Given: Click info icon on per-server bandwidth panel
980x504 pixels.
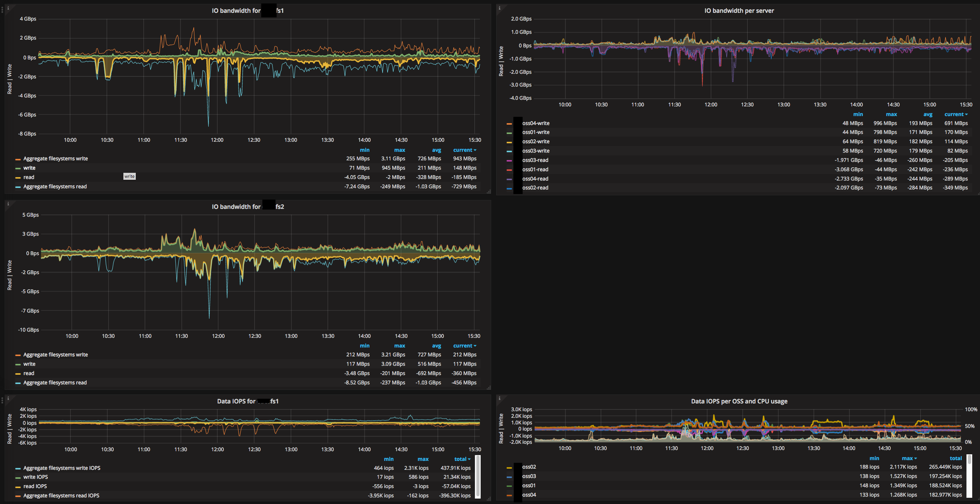Looking at the screenshot, I should click(500, 8).
